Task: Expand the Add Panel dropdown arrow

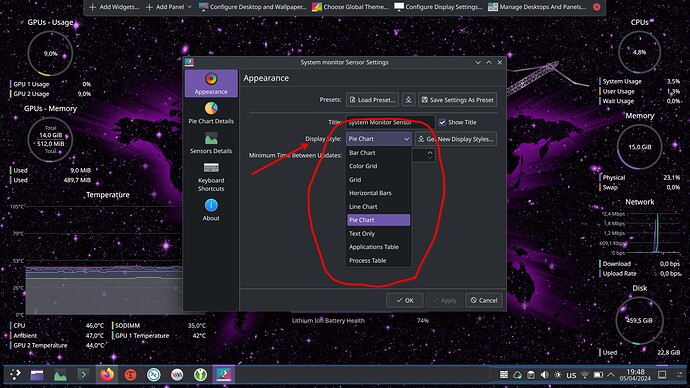Action: [x=189, y=7]
